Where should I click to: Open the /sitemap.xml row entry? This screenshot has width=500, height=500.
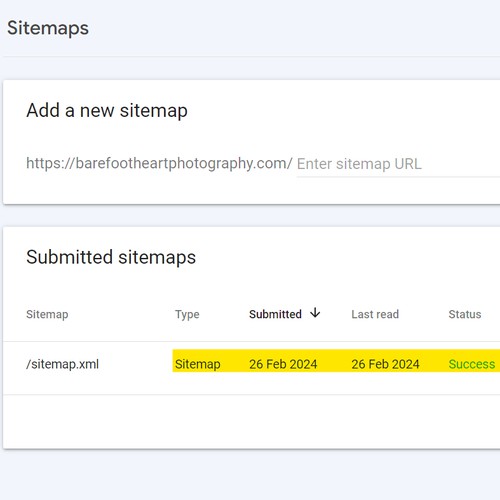63,364
